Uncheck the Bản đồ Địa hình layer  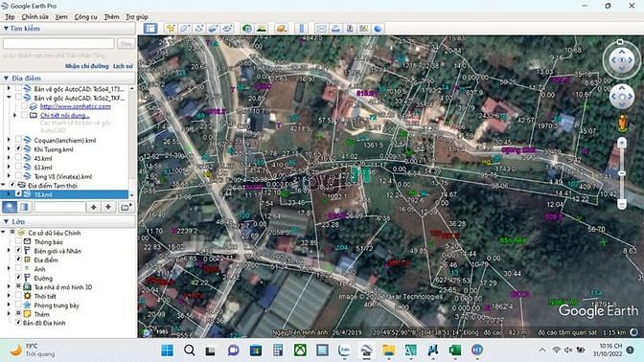(18, 323)
